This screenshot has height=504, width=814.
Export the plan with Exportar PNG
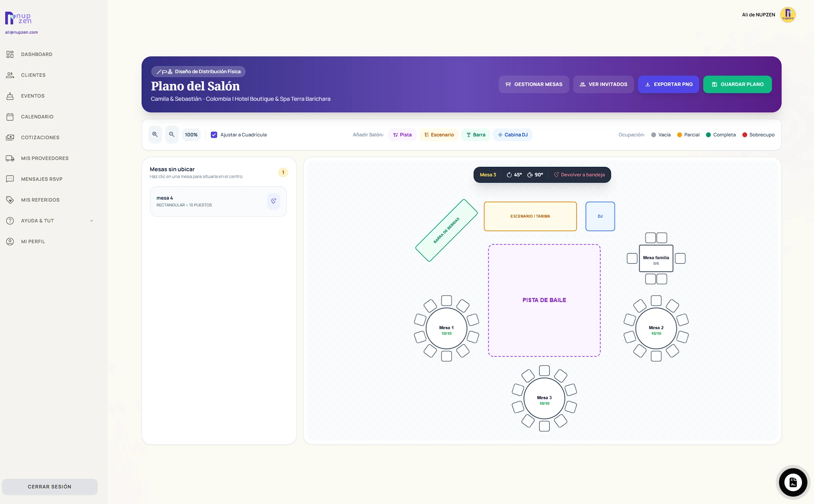click(668, 84)
